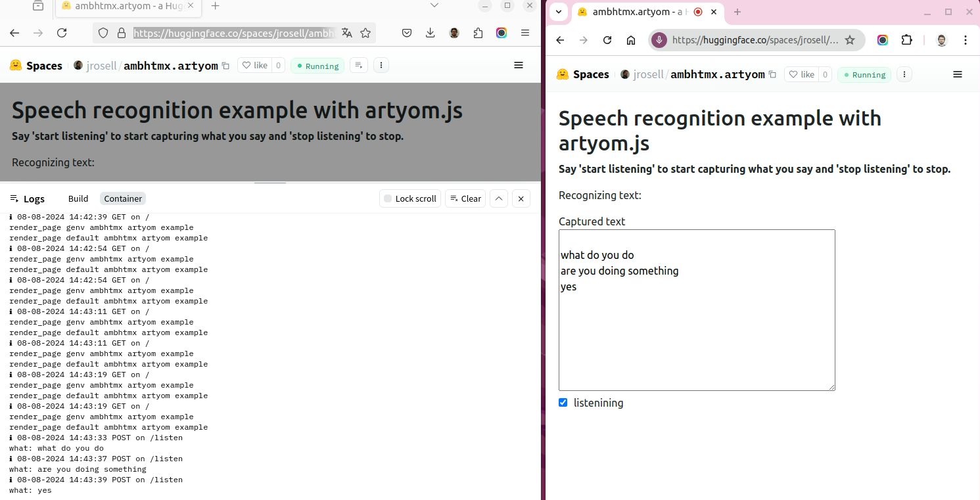Open Hugging Face hamburger menu in Firefox window
Viewport: 980px width, 500px height.
pos(519,65)
